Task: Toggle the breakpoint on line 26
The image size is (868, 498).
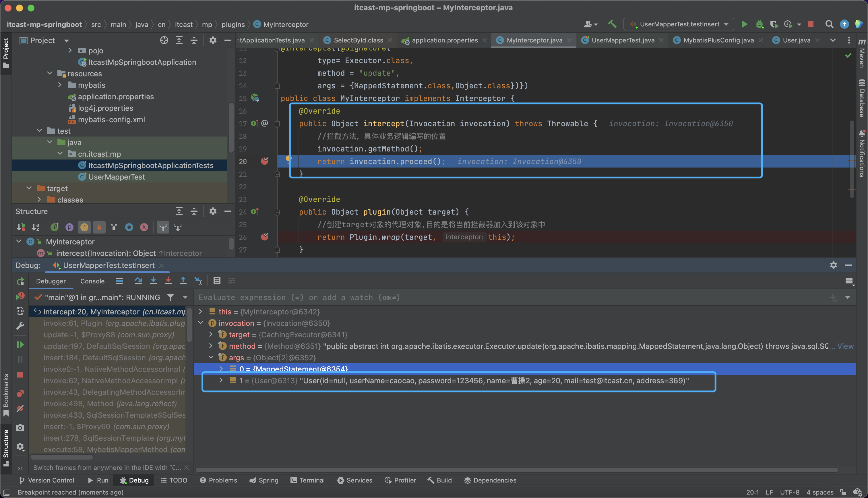Action: click(264, 237)
